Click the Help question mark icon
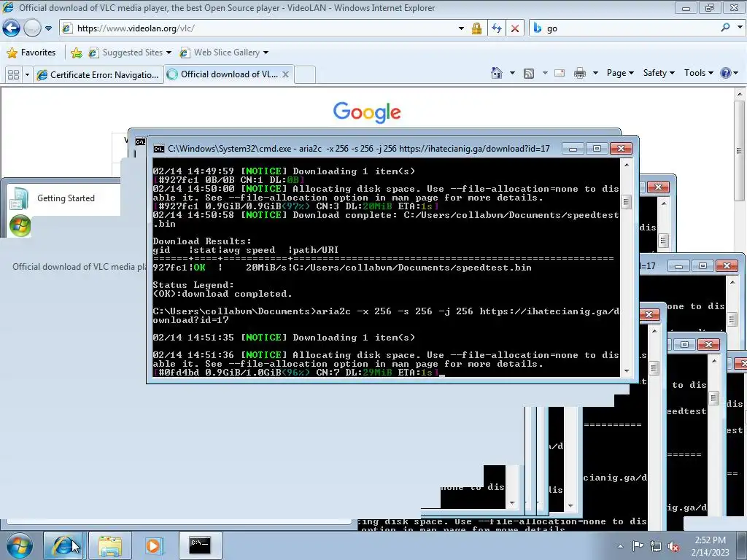This screenshot has width=747, height=560. coord(726,73)
